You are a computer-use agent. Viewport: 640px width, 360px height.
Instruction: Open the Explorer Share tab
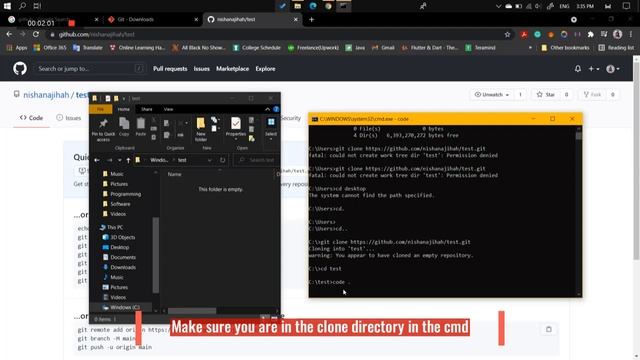(147, 109)
